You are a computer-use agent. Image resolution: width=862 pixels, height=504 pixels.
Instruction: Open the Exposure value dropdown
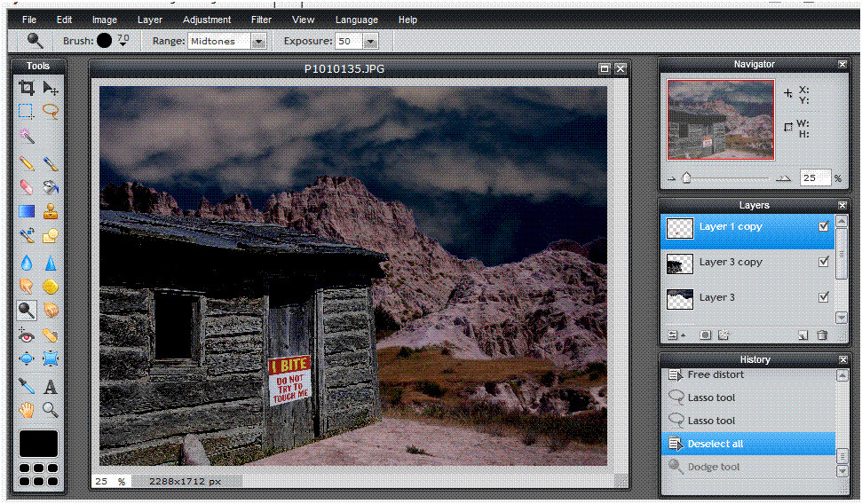tap(370, 41)
